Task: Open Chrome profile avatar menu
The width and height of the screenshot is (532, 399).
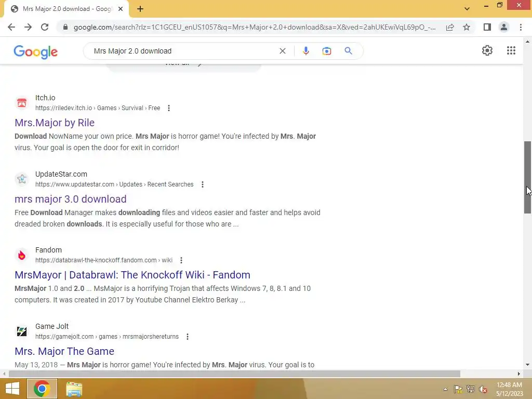Action: 504,27
